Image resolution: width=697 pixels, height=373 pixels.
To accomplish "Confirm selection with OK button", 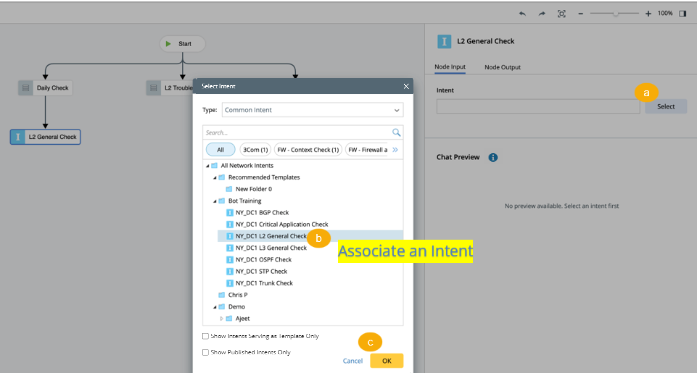I will 387,361.
